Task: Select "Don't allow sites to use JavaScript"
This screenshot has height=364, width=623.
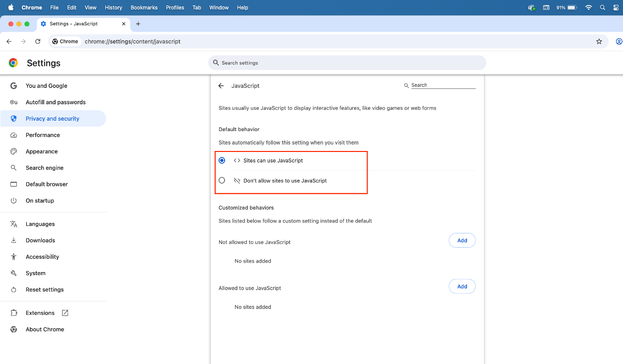Action: (222, 180)
